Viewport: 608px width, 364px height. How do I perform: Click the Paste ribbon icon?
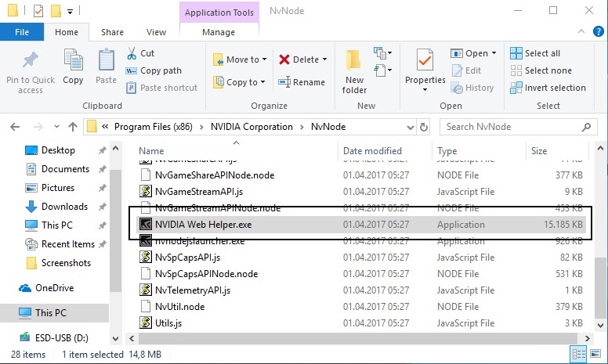pyautogui.click(x=106, y=60)
